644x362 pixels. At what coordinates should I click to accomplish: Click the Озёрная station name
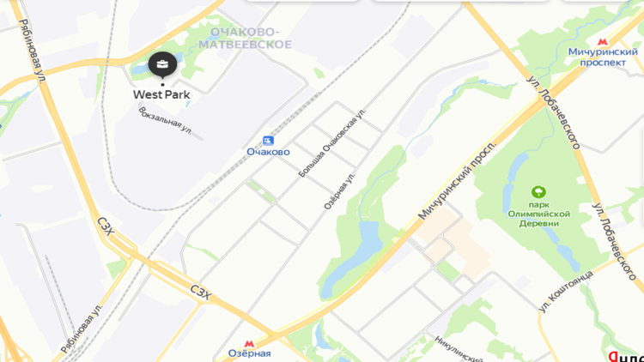tap(249, 353)
